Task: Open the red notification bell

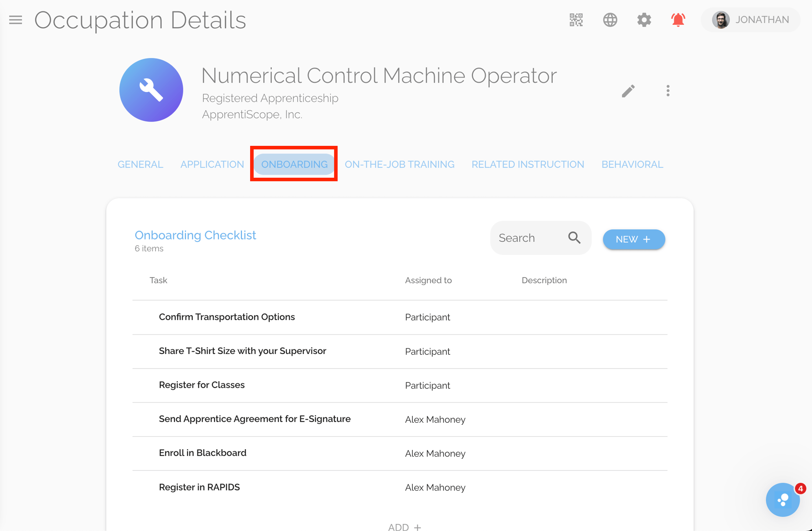Action: coord(678,20)
